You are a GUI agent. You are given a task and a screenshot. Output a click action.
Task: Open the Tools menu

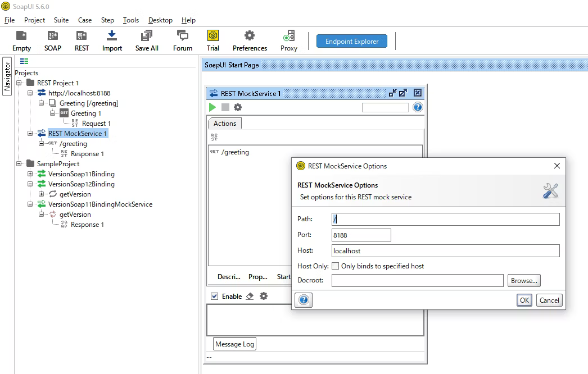[131, 20]
